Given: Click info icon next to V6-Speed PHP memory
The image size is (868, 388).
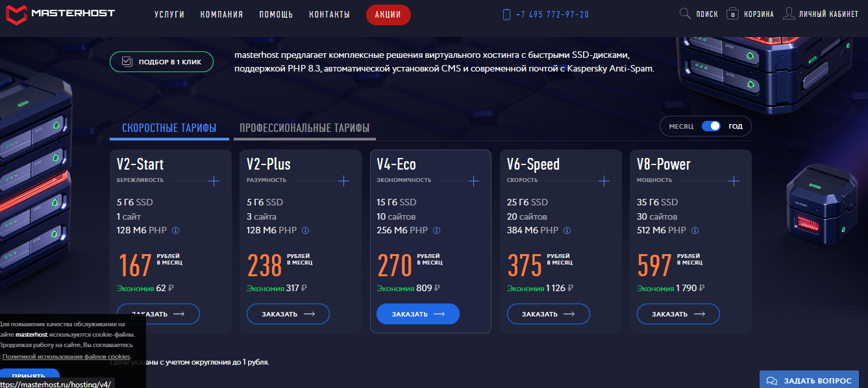Looking at the screenshot, I should tap(567, 230).
